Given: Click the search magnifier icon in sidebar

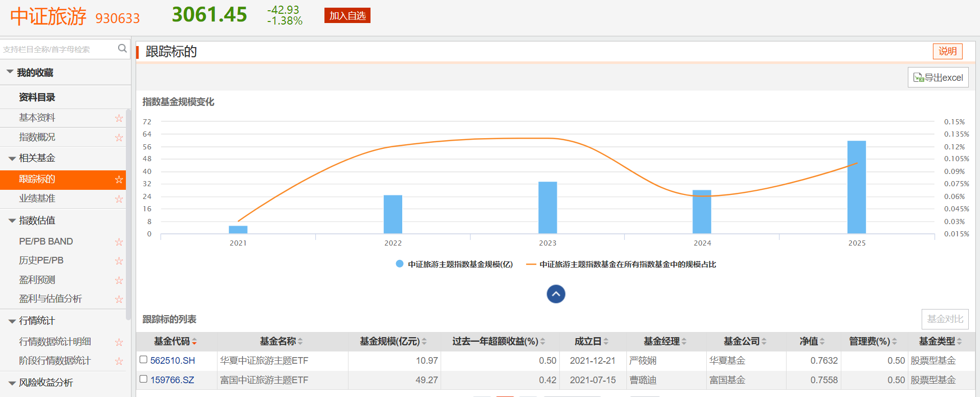Looking at the screenshot, I should point(122,49).
